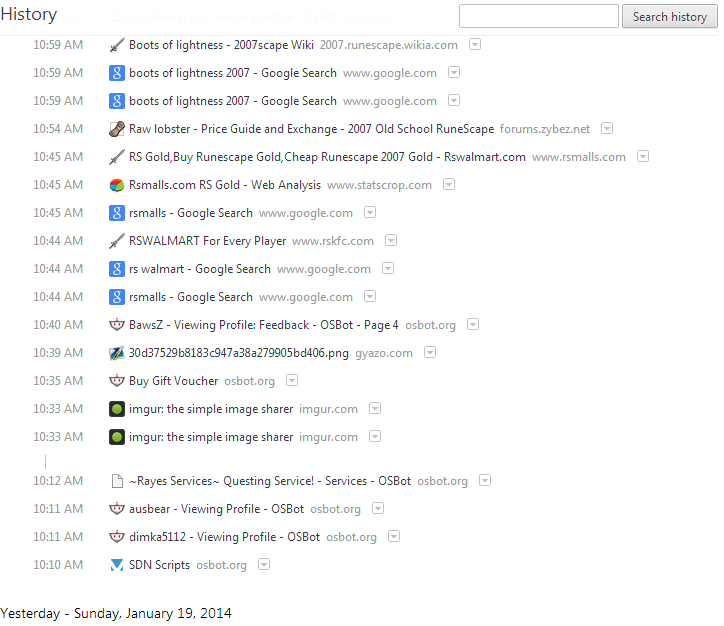Open the dropdown arrow for RSWALMART For Every Player
The height and width of the screenshot is (626, 724).
(x=391, y=241)
